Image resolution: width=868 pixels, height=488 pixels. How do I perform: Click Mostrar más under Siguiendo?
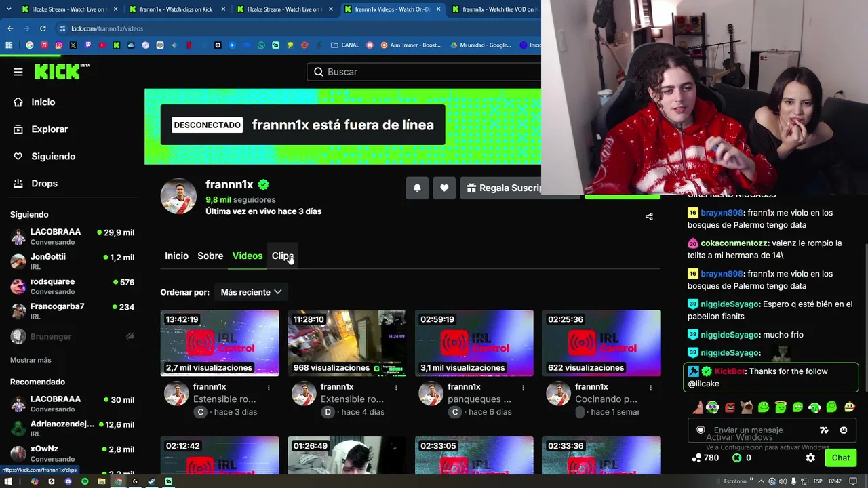[31, 360]
